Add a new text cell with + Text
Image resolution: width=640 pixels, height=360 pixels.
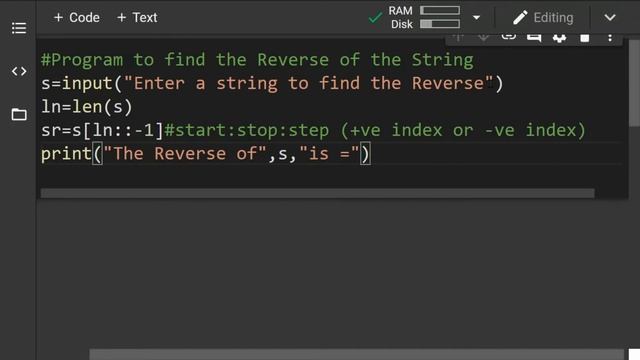(x=137, y=18)
